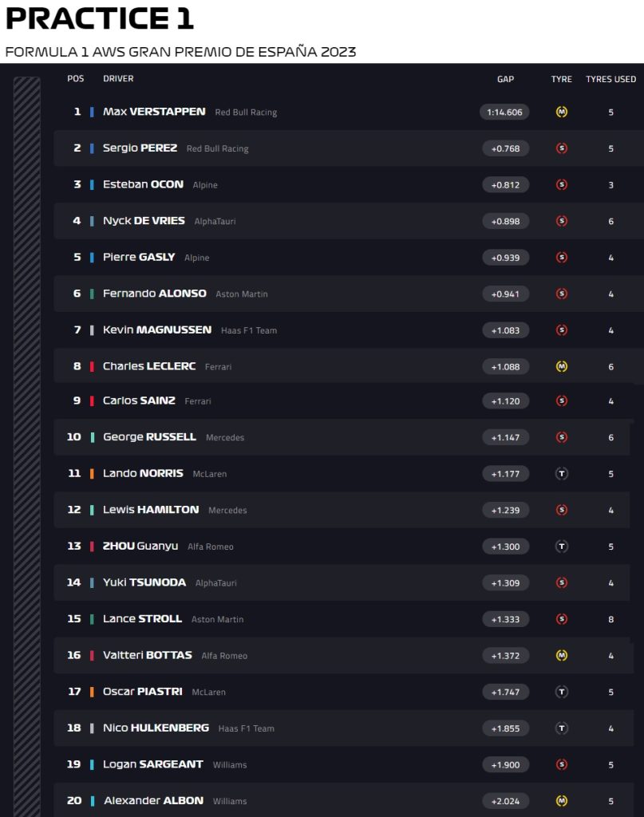Click Piastri's test tyre icon

click(x=562, y=692)
